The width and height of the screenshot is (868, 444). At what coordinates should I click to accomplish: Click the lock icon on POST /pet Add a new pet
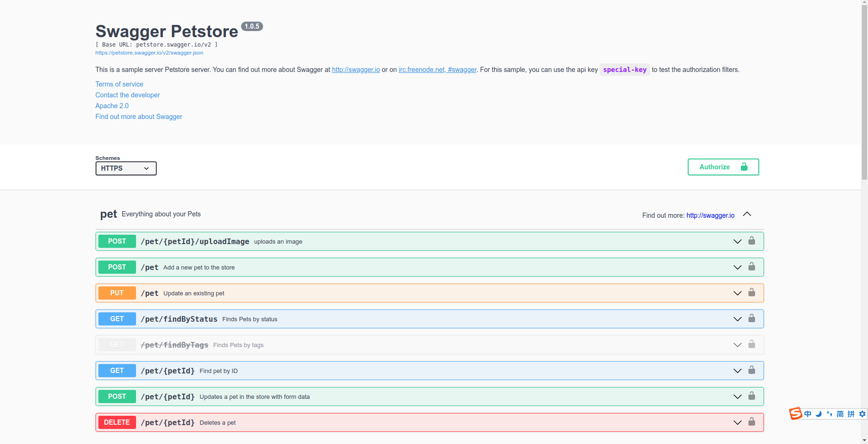(x=752, y=267)
